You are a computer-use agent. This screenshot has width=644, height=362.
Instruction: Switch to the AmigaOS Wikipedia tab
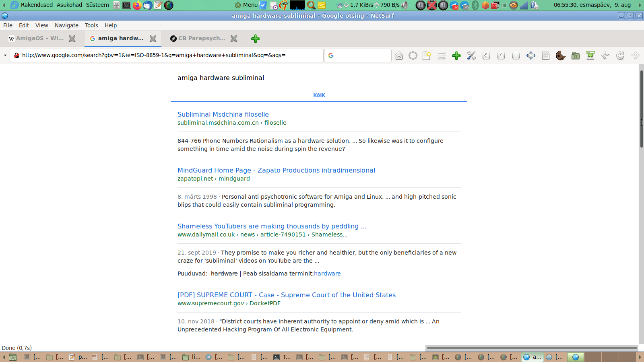pyautogui.click(x=39, y=38)
